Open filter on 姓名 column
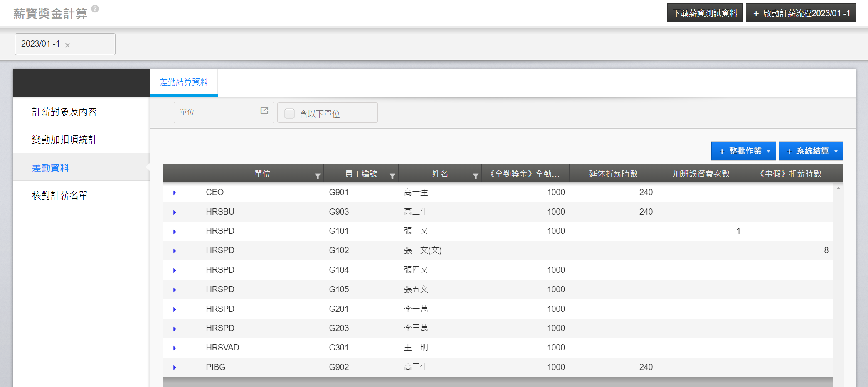 [476, 176]
